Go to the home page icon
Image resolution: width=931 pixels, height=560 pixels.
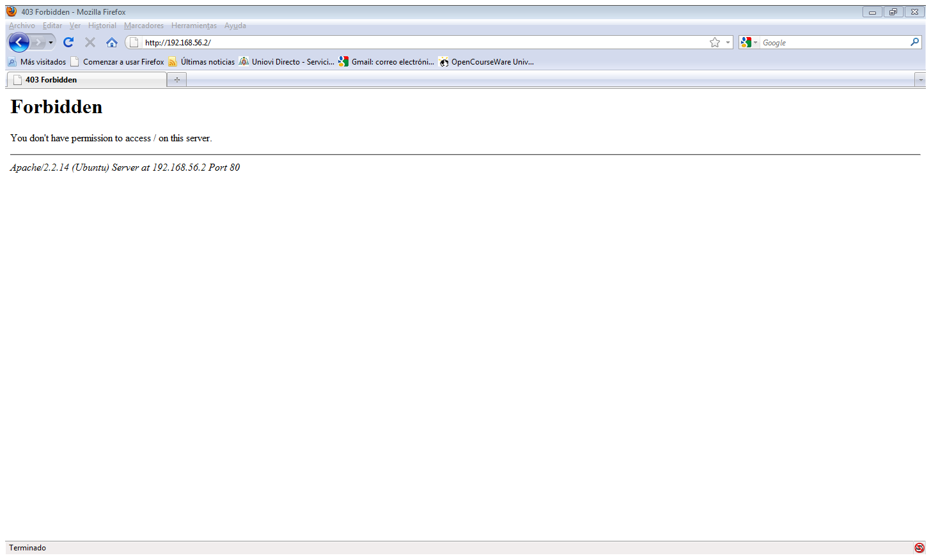pos(112,43)
